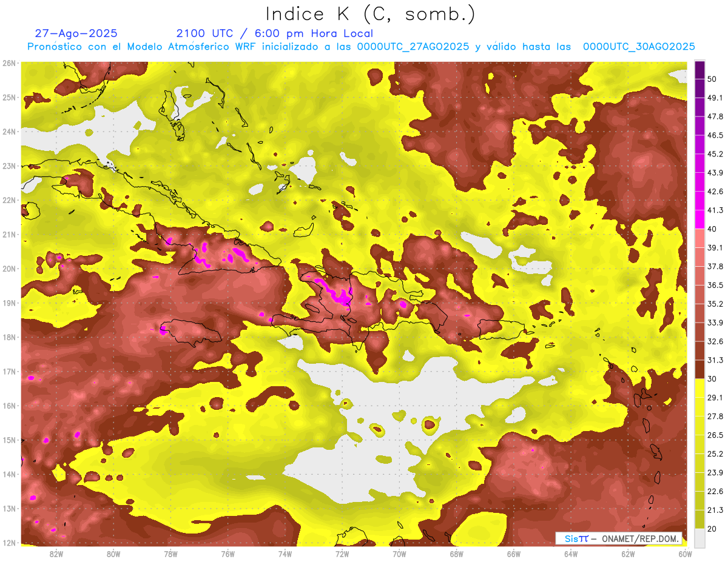This screenshot has width=728, height=562.
Task: Click the '42.6' value on the color scale
Action: point(715,192)
